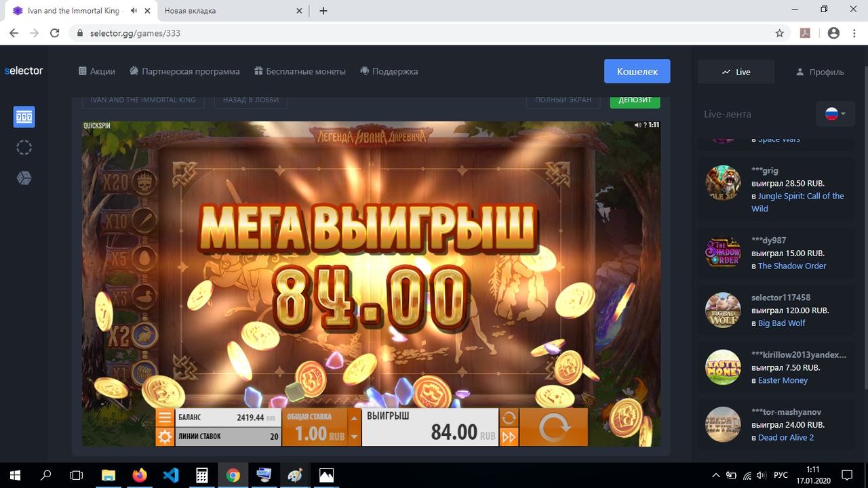868x488 pixels.
Task: Bookmark this page with the star icon
Action: pos(780,33)
